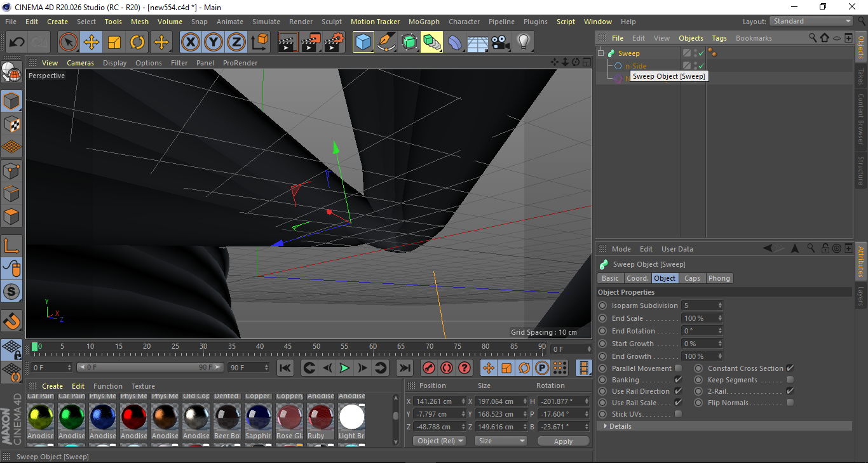Expand the Details section
Screen dimensions: 868x463
point(606,426)
